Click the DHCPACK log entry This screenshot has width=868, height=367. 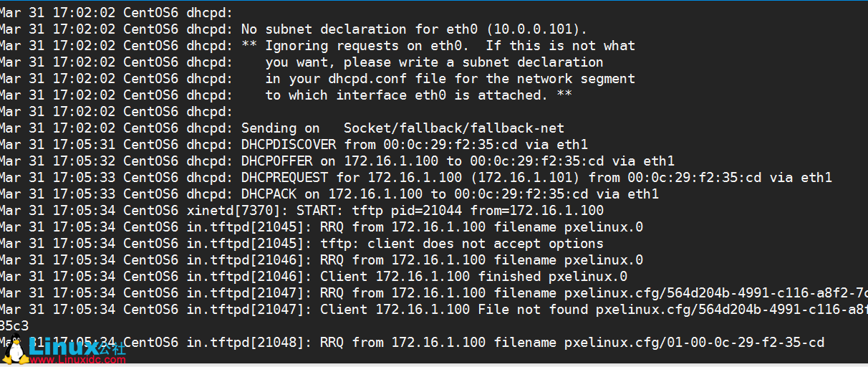tap(450, 194)
